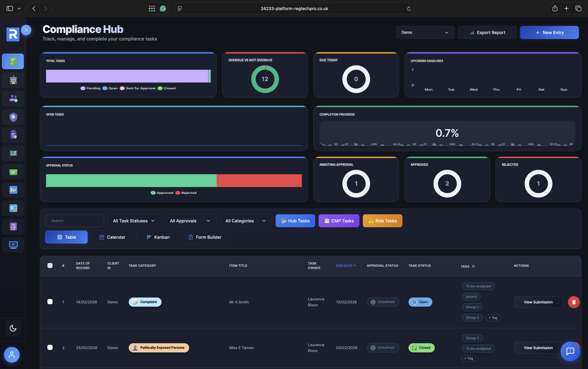588x369 pixels.
Task: Check the row 2 Miss E Tanner checkbox
Action: click(50, 347)
